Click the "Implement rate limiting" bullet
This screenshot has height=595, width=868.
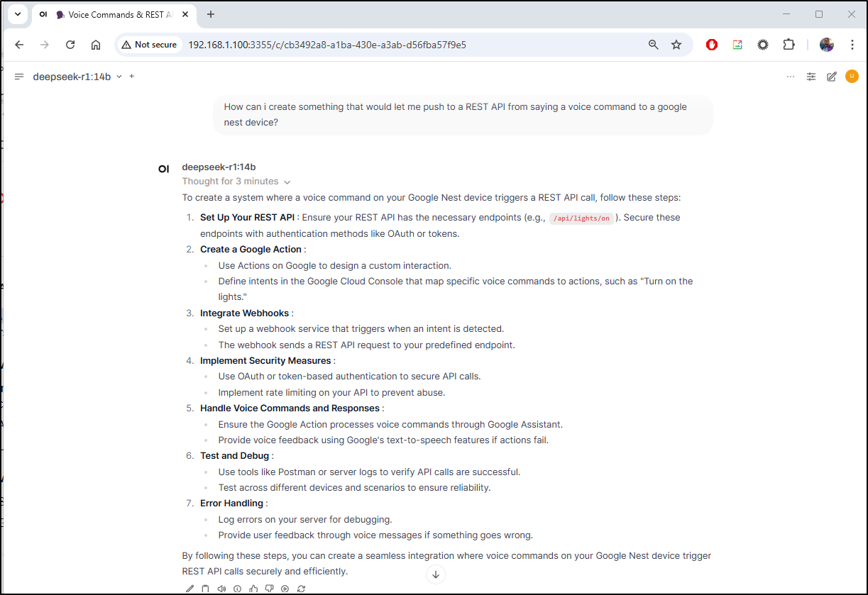(x=332, y=393)
